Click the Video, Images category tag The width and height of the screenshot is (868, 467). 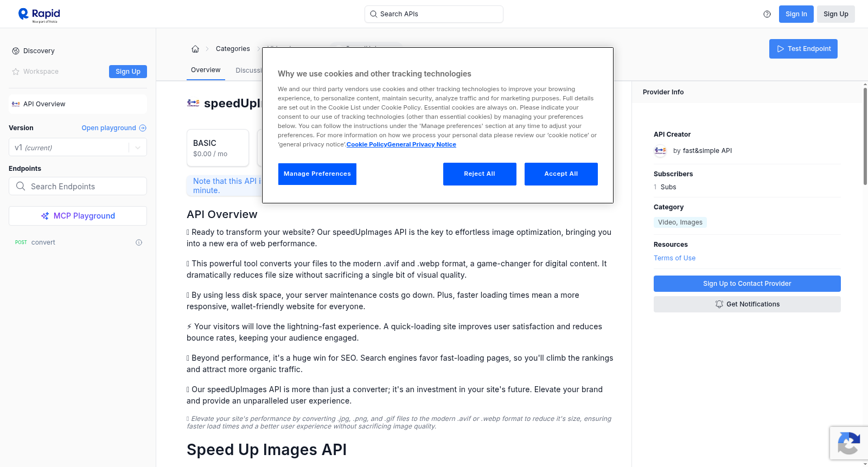tap(680, 222)
